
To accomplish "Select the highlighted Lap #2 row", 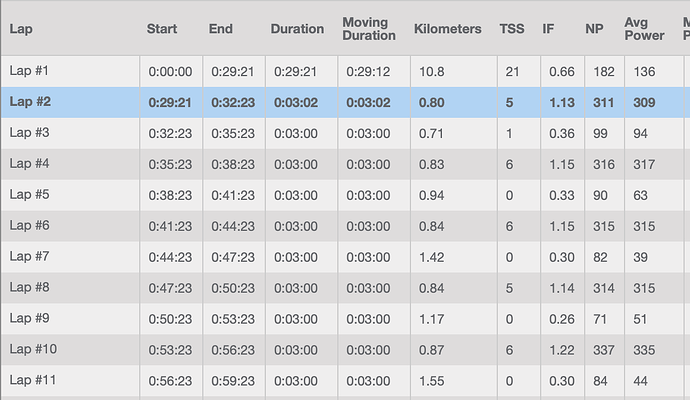I will (345, 102).
